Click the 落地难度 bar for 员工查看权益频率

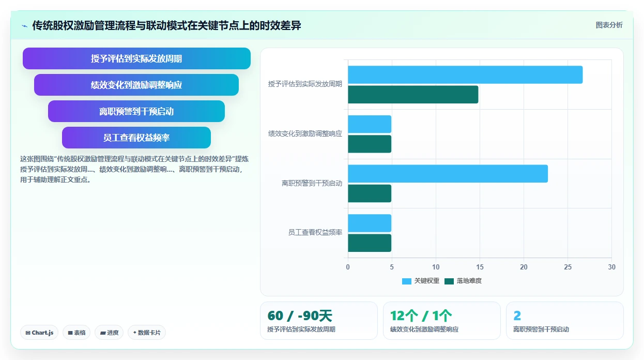370,243
